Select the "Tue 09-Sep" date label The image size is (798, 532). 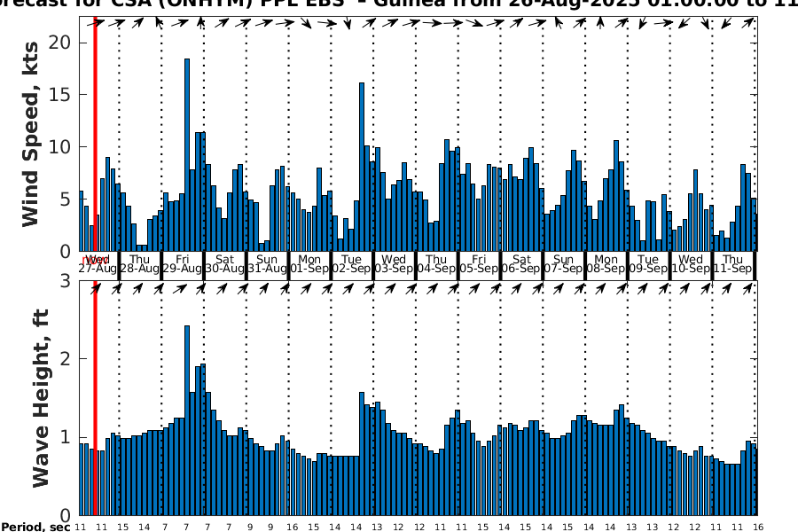648,264
